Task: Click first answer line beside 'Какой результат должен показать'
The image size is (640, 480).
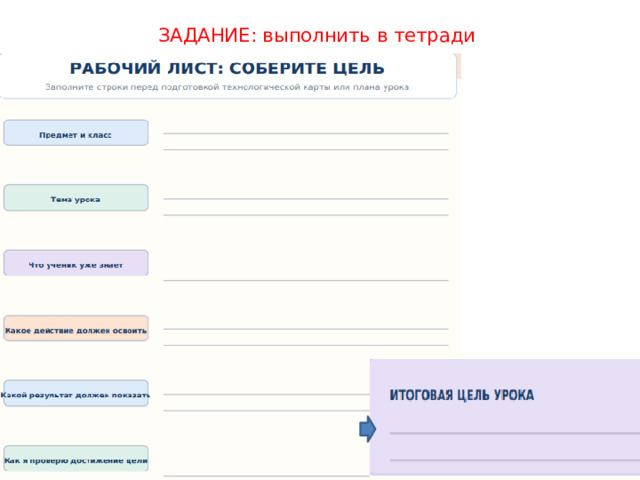Action: pos(267,394)
